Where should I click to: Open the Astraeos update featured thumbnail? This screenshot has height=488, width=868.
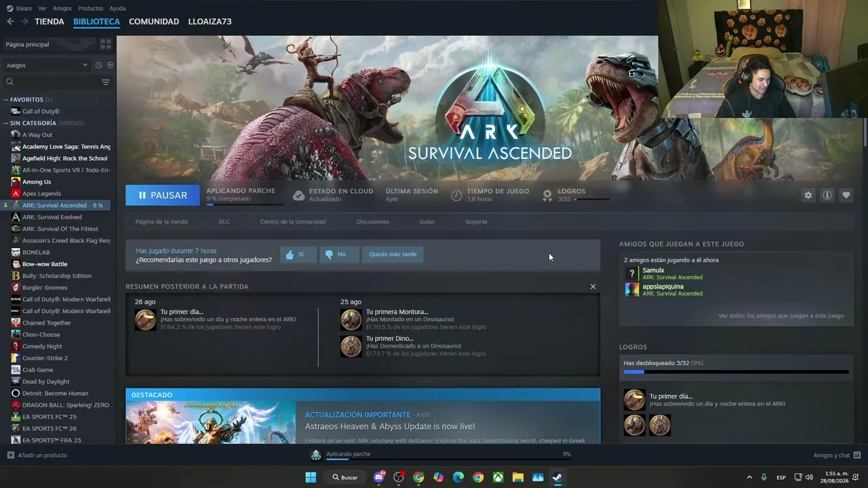point(211,422)
